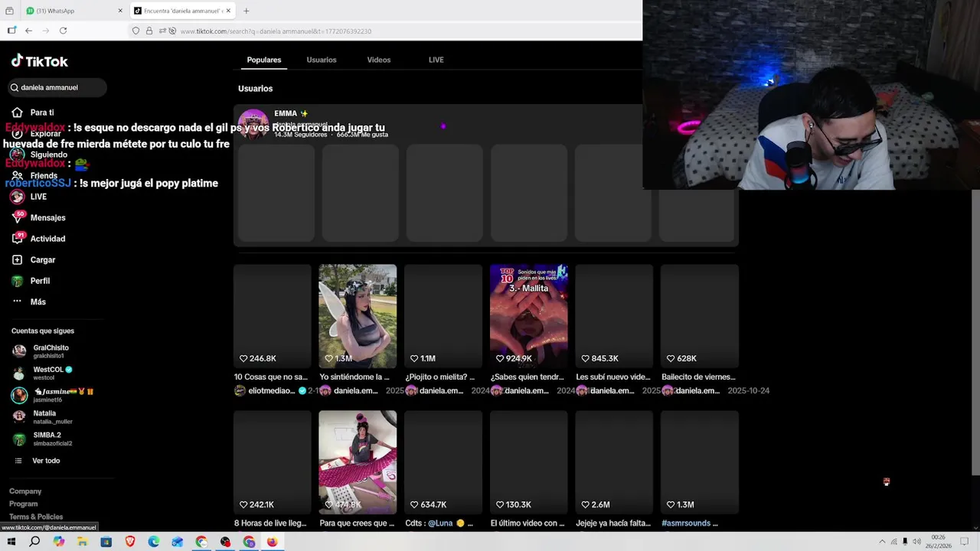Open File Explorer from taskbar

pos(83,542)
